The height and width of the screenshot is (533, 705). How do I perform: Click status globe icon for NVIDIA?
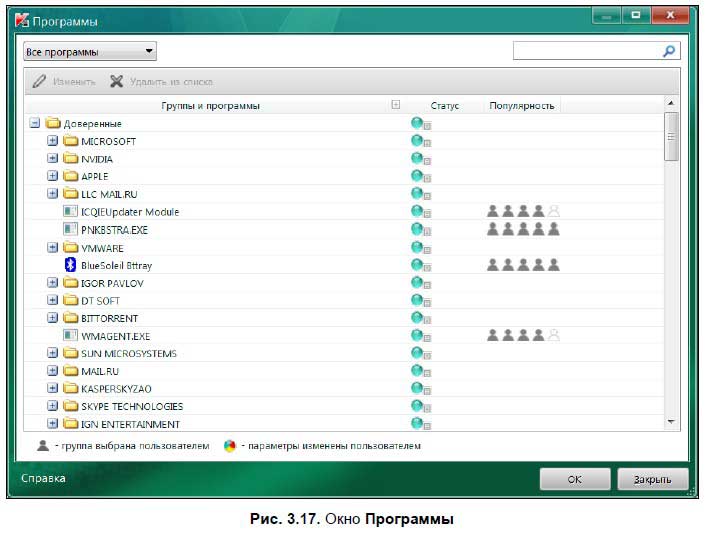(x=417, y=158)
